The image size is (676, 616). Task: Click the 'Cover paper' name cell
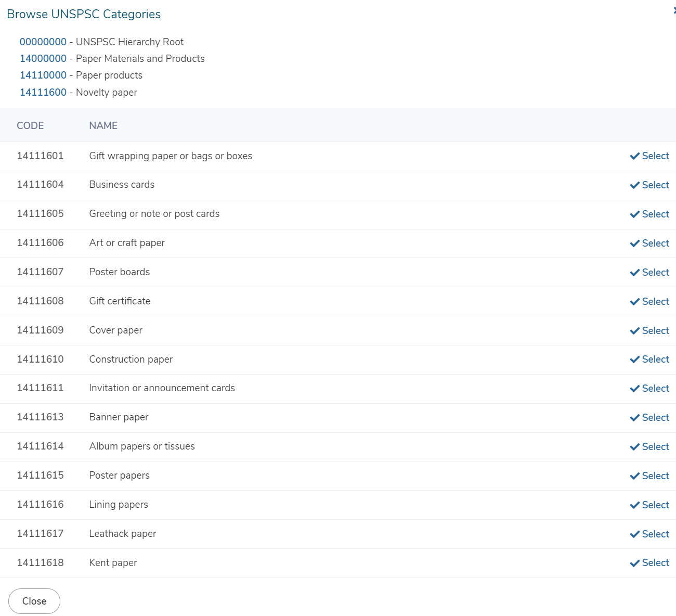pos(115,330)
